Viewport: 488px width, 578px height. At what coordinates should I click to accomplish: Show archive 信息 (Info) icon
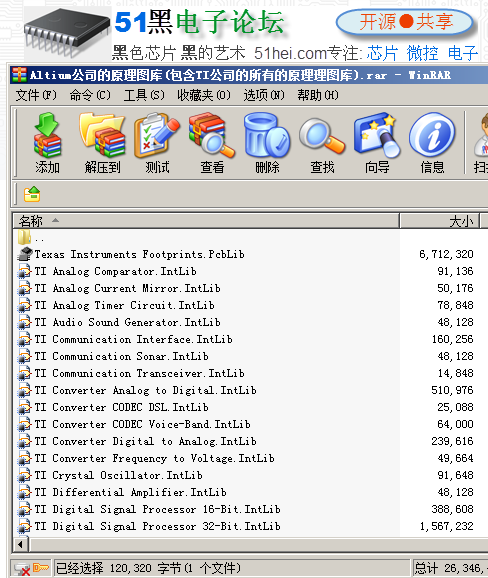pyautogui.click(x=432, y=143)
